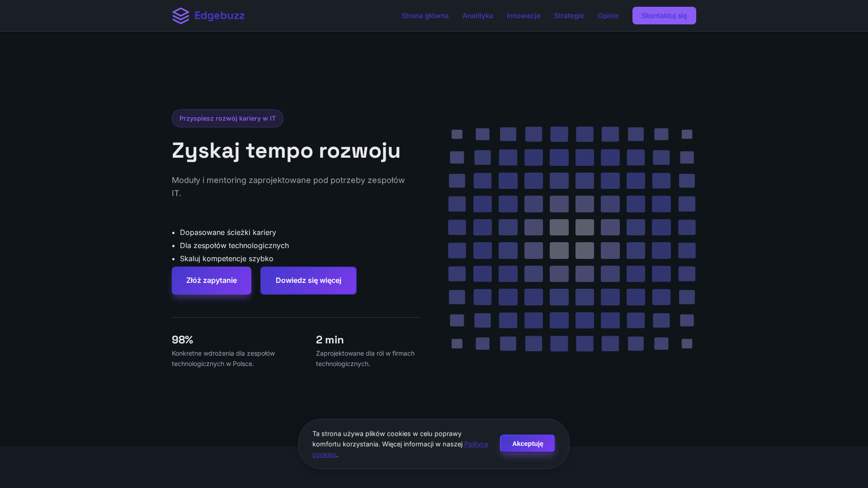Open the Strona główna nav item
The width and height of the screenshot is (868, 488).
425,16
